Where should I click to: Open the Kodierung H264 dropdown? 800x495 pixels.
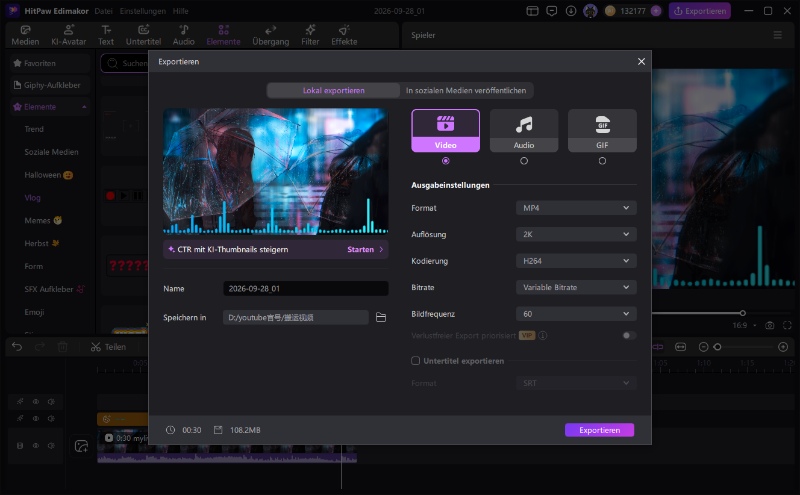pyautogui.click(x=576, y=261)
